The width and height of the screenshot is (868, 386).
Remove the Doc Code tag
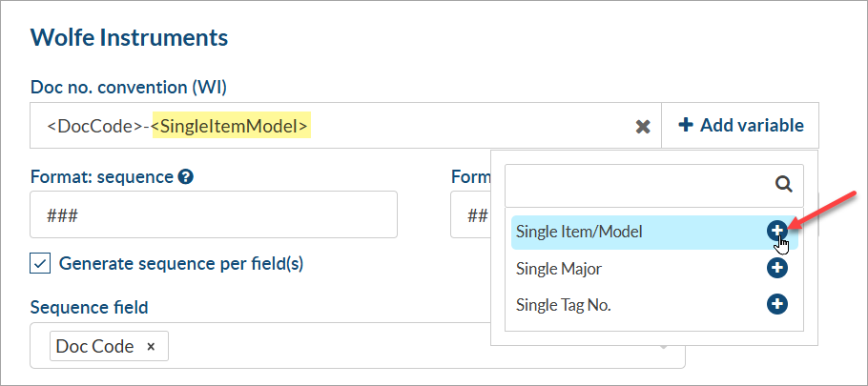pyautogui.click(x=151, y=347)
